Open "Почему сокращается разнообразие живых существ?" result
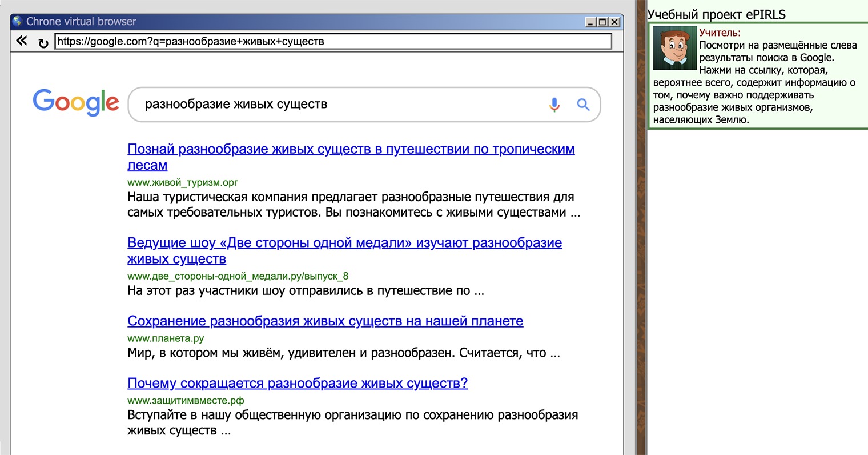This screenshot has height=455, width=868. [x=298, y=383]
